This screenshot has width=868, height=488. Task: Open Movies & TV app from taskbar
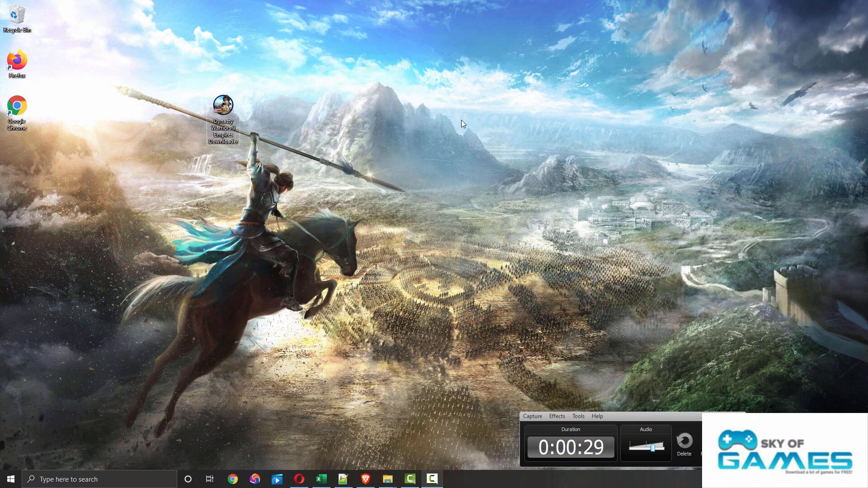[x=277, y=479]
